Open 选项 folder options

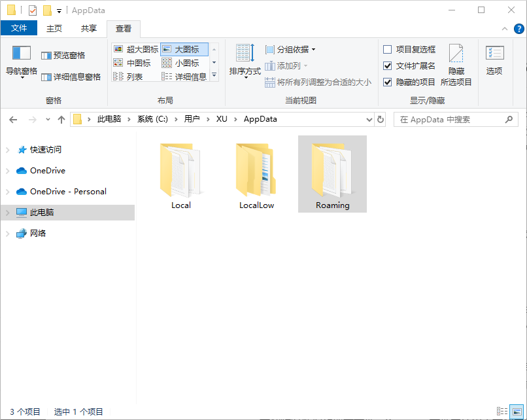494,60
